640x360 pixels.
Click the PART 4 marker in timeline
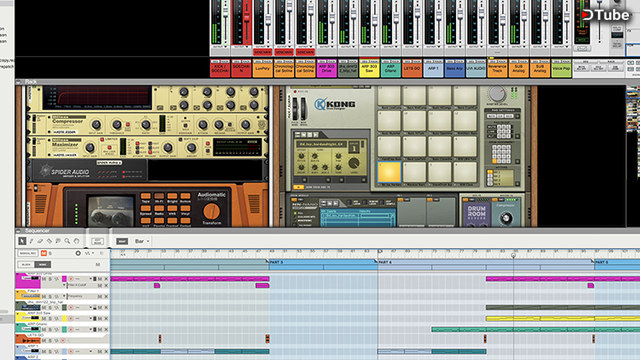[385, 262]
